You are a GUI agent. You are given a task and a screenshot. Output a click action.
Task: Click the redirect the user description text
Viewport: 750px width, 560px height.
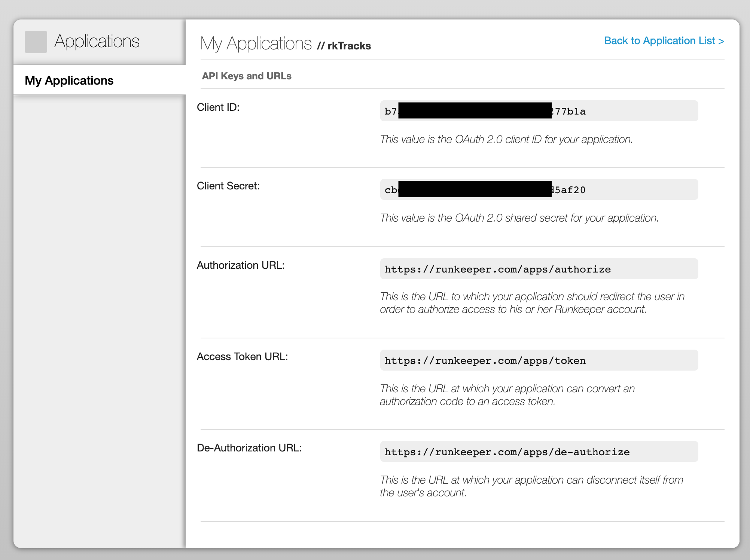532,303
